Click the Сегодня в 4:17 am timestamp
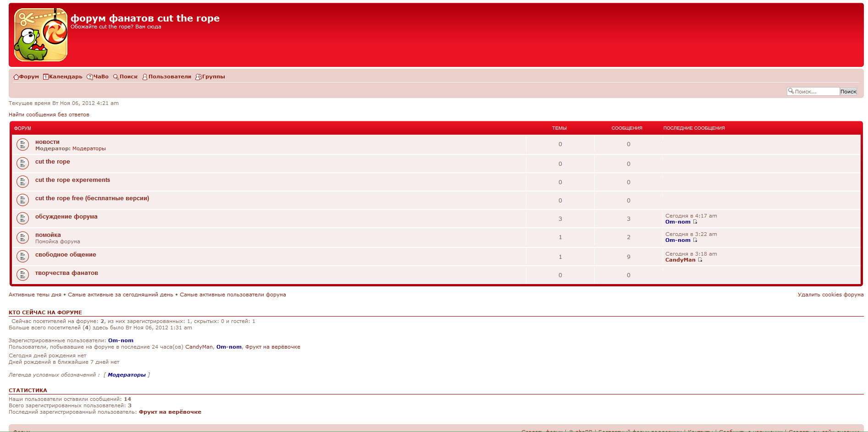 (691, 216)
